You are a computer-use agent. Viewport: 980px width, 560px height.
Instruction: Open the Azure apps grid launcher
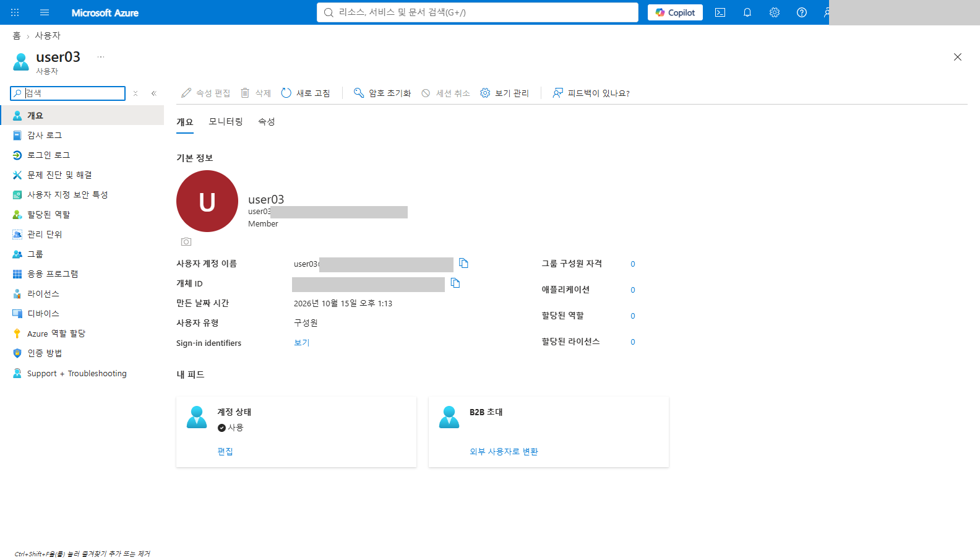click(15, 12)
